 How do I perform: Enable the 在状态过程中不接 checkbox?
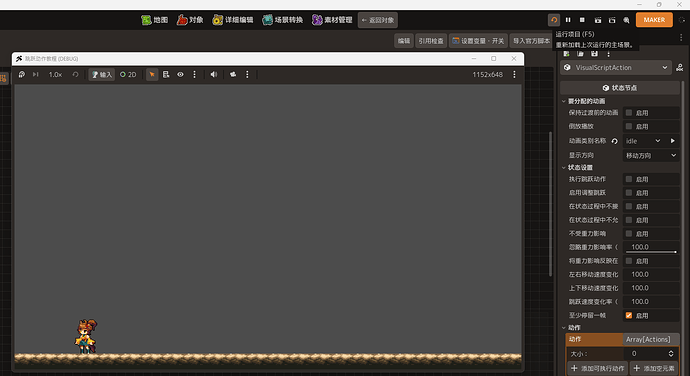pyautogui.click(x=629, y=206)
